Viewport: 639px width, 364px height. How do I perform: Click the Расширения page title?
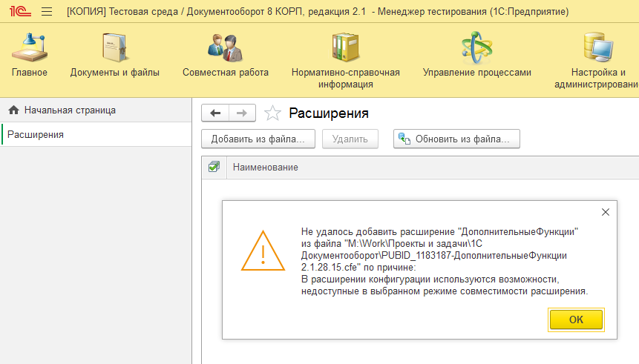pos(329,113)
